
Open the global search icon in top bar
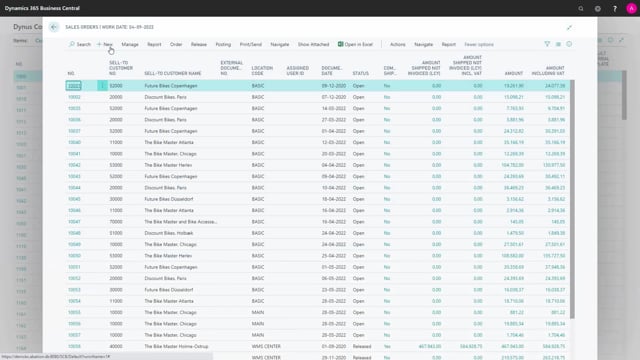(580, 8)
